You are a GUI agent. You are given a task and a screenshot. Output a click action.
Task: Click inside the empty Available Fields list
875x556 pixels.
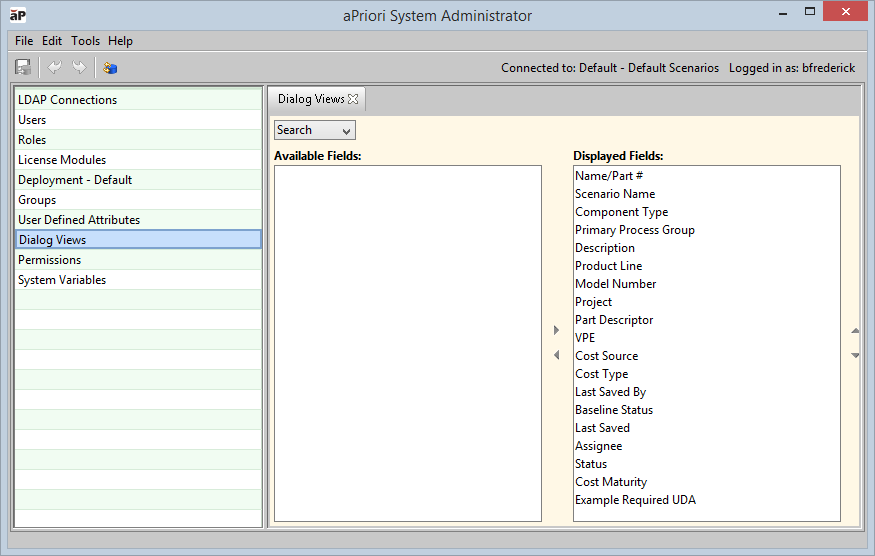[x=407, y=343]
